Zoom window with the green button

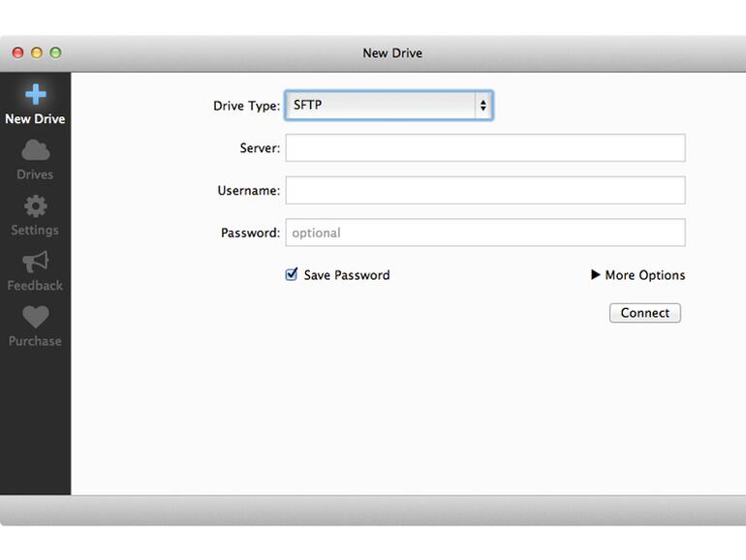pos(55,53)
